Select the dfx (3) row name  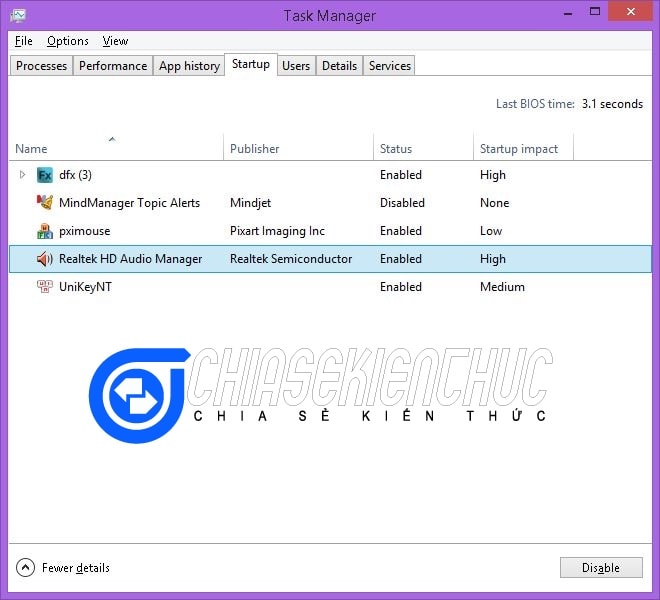[x=75, y=175]
